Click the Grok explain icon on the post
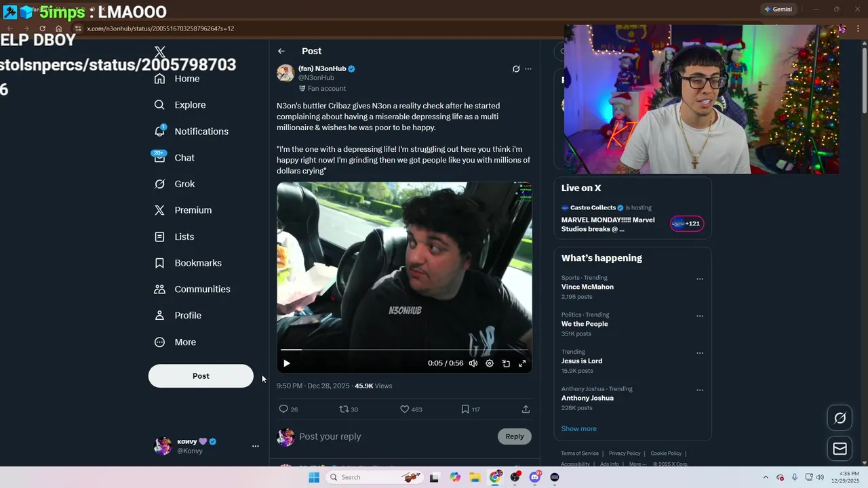 pyautogui.click(x=516, y=69)
